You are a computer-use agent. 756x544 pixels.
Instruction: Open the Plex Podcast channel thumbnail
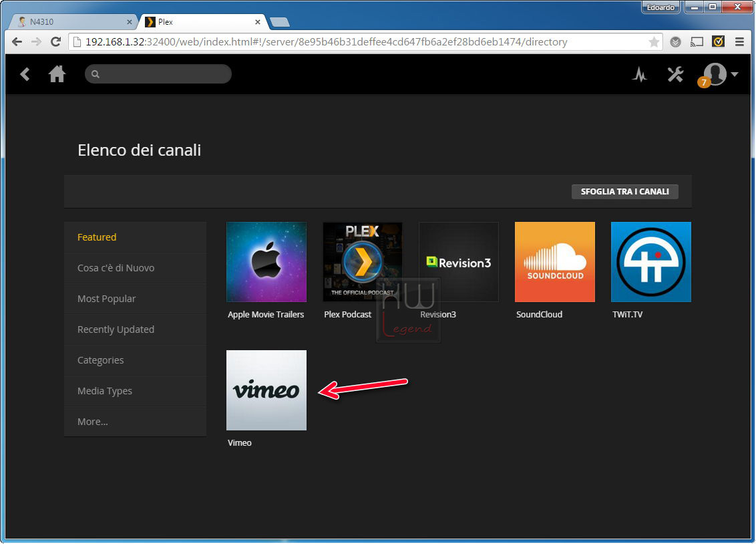pos(363,262)
